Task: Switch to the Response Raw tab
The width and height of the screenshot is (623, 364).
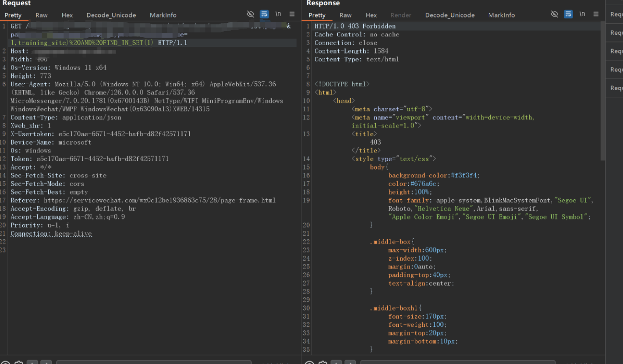Action: tap(346, 15)
